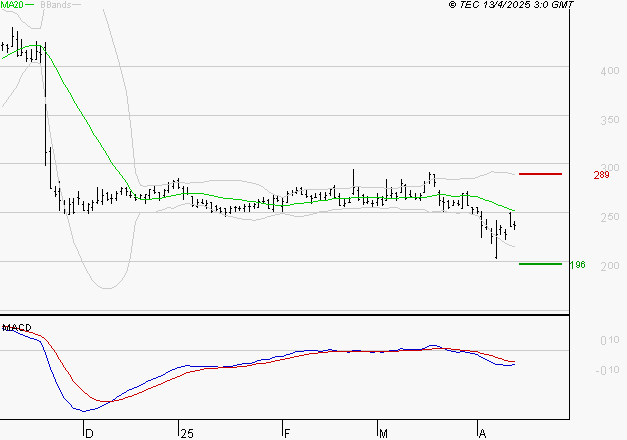Click the green support line at 196

540,264
